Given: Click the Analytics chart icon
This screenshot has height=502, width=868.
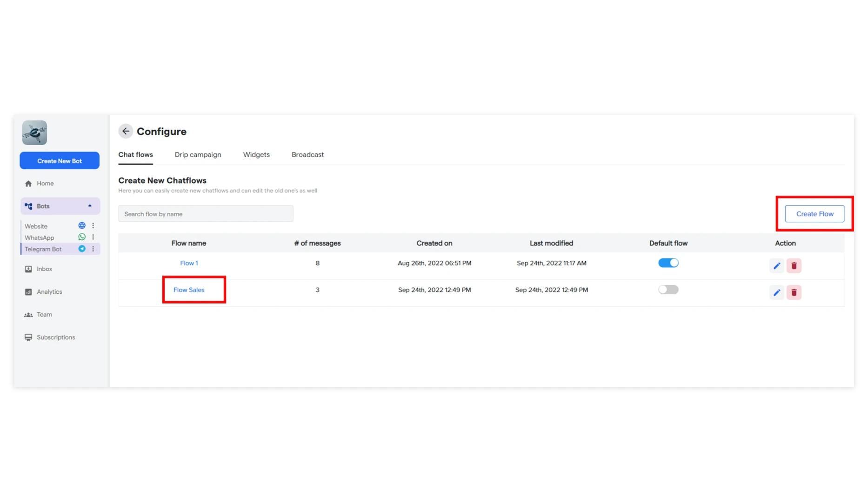Looking at the screenshot, I should coord(28,292).
